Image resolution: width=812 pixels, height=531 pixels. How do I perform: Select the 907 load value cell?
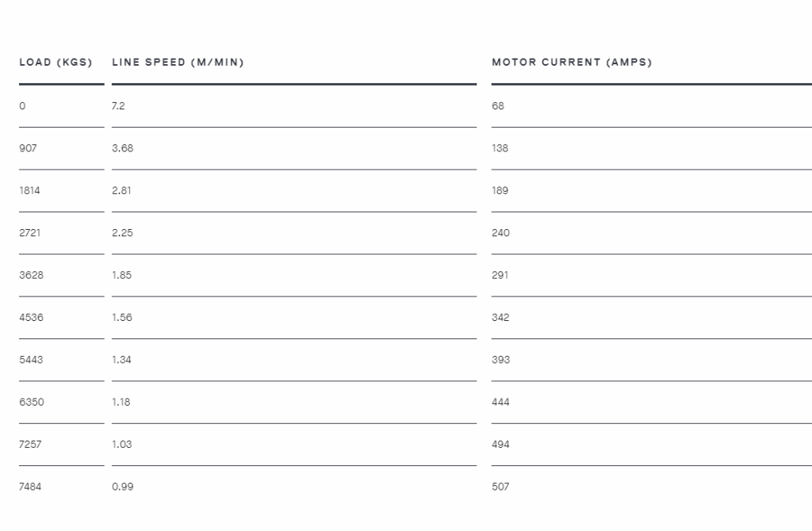28,148
